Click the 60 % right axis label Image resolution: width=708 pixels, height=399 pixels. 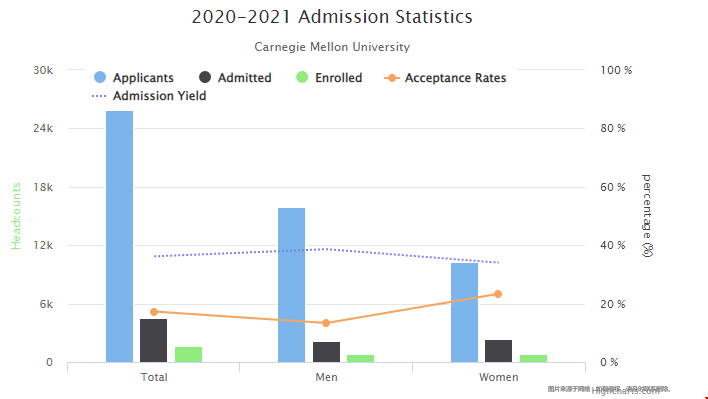coord(613,187)
